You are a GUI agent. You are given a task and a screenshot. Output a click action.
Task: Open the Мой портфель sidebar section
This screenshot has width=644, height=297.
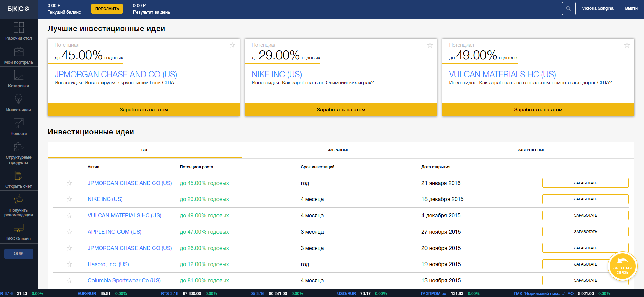(19, 55)
